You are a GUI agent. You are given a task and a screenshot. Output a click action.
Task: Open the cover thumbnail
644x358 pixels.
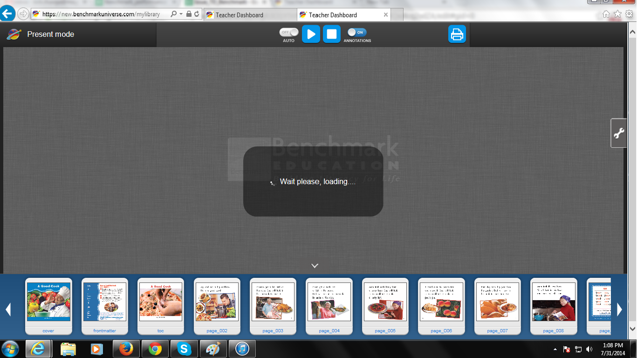pyautogui.click(x=48, y=306)
